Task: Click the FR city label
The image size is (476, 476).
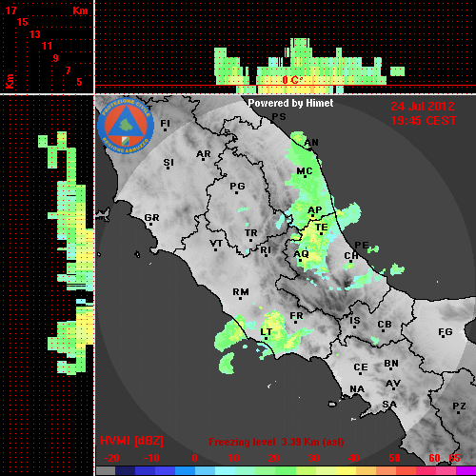Action: (x=296, y=316)
